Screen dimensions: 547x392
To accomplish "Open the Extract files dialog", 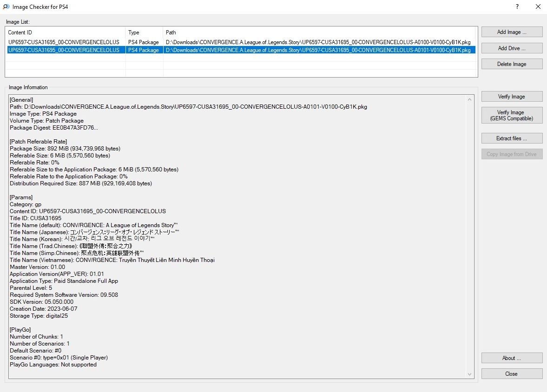I will pos(512,138).
